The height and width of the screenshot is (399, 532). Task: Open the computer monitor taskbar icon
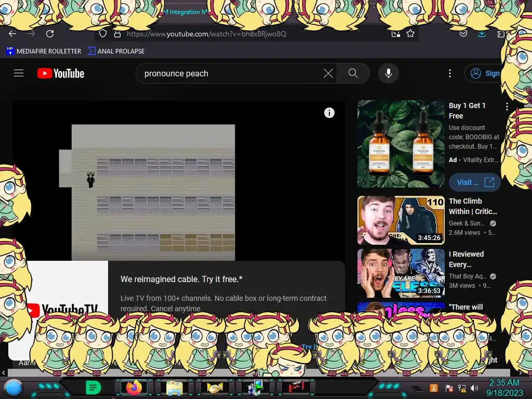point(256,388)
